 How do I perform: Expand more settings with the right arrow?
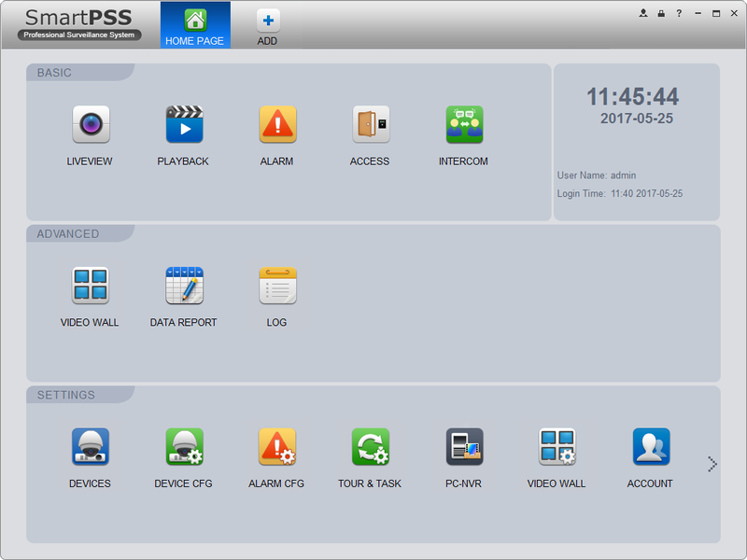712,463
